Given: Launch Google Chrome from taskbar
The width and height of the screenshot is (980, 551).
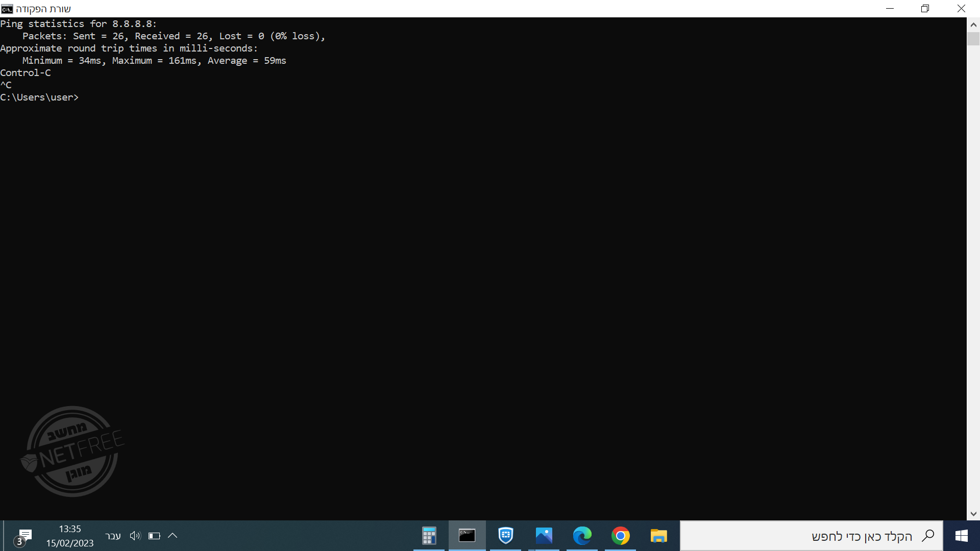Looking at the screenshot, I should pyautogui.click(x=620, y=536).
